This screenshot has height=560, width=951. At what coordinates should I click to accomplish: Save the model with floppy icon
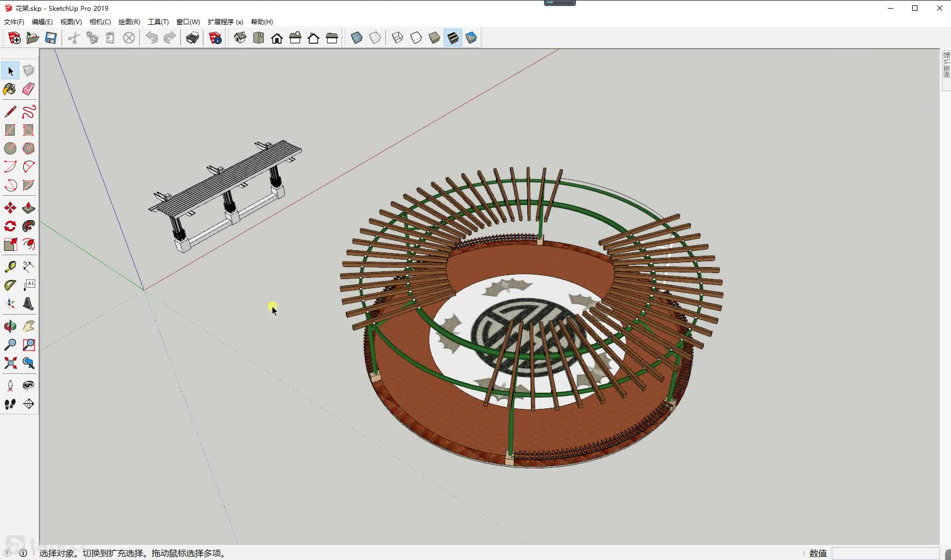pos(51,38)
